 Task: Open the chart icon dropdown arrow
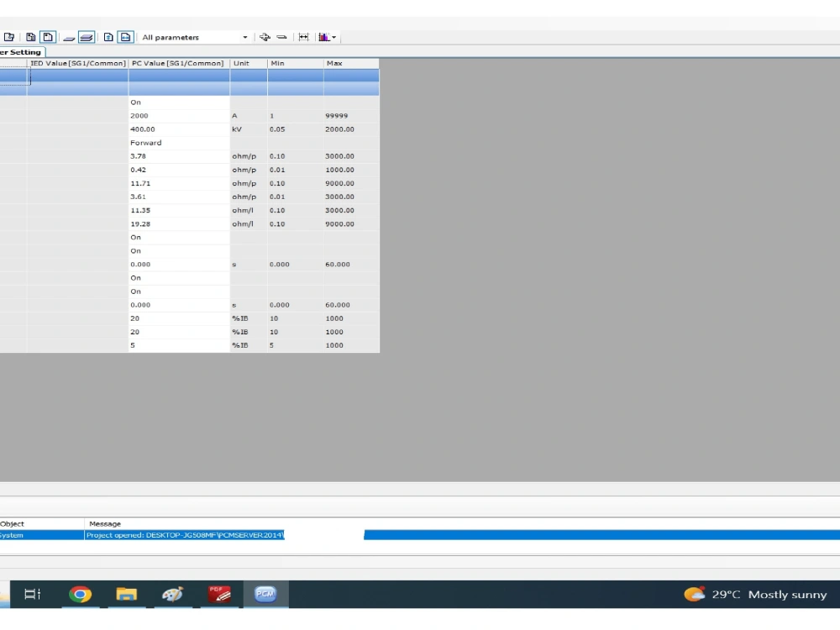coord(333,37)
